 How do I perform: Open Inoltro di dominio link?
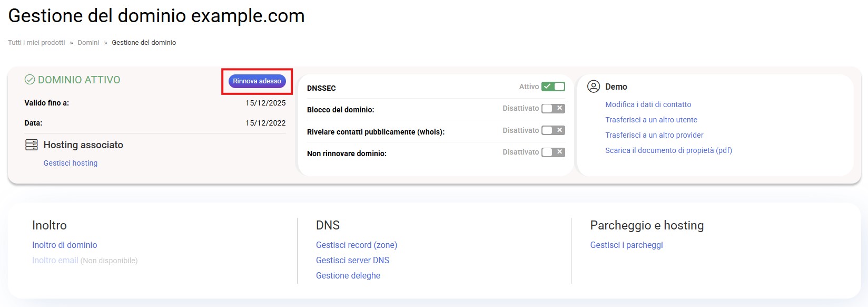65,245
